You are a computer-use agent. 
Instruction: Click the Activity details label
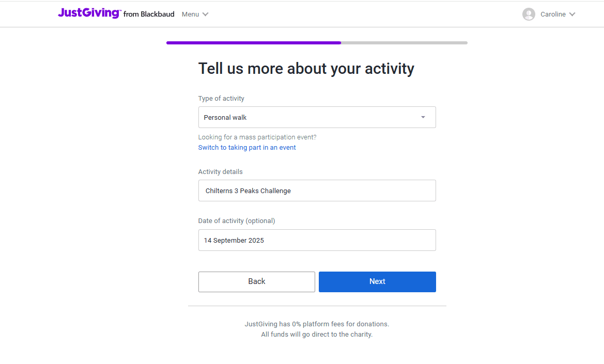tap(220, 171)
